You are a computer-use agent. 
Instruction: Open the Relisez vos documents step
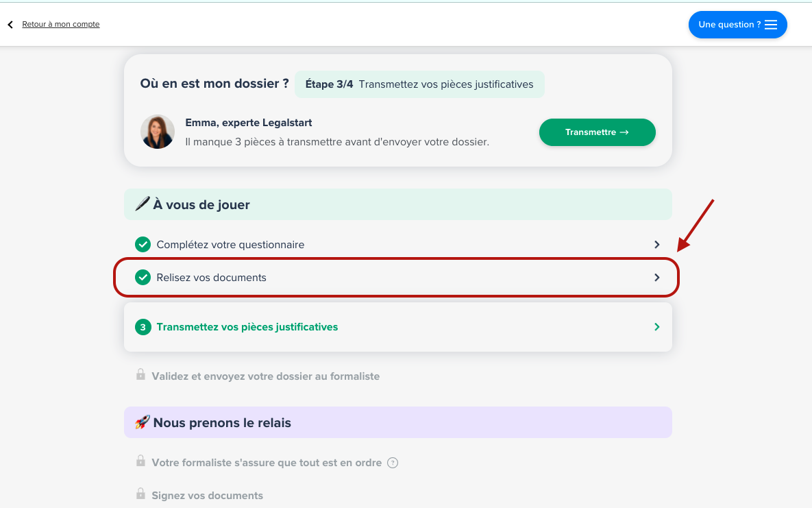(x=211, y=278)
